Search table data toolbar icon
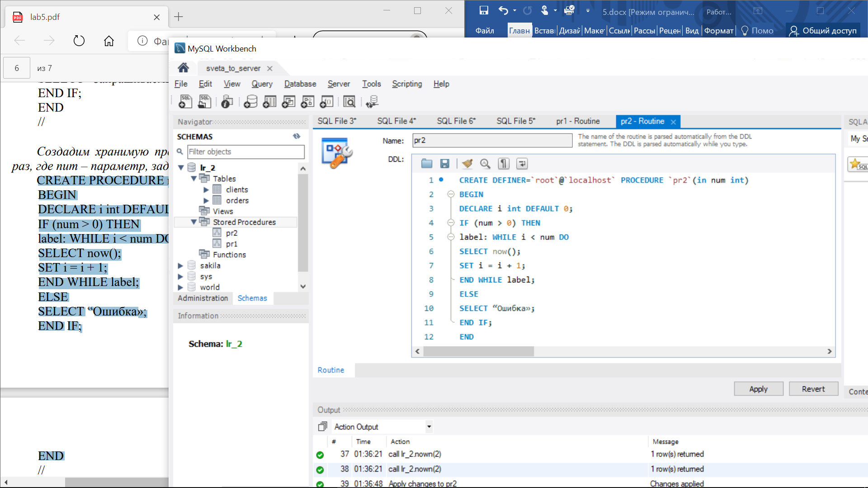The height and width of the screenshot is (488, 868). (x=349, y=102)
